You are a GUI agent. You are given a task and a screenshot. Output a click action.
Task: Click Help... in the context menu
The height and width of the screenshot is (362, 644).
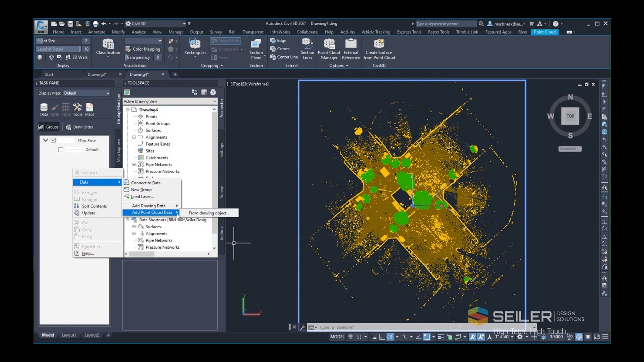88,254
